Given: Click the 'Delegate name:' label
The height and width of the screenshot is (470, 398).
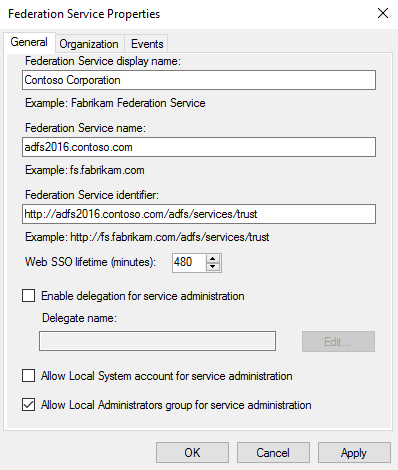Looking at the screenshot, I should (x=79, y=318).
